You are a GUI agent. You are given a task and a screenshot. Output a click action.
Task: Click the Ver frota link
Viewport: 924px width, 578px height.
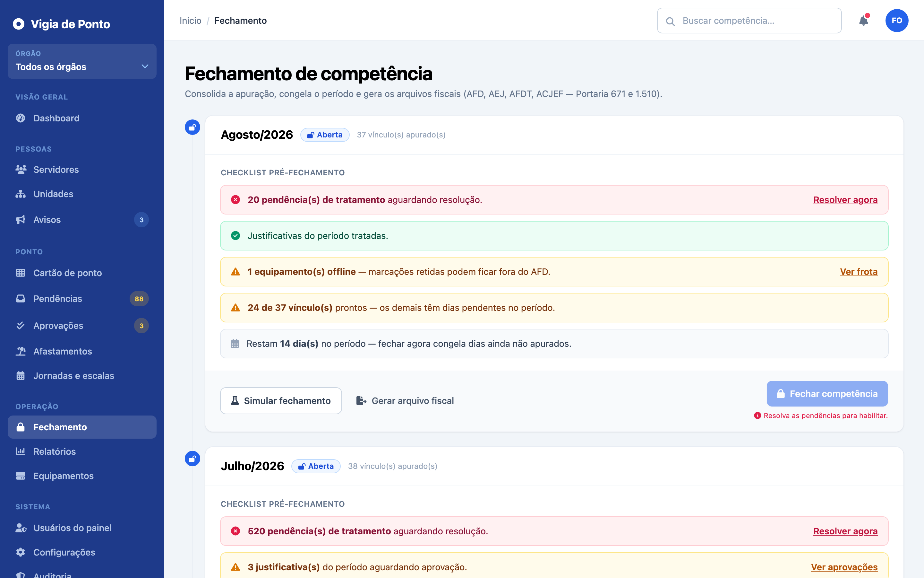pyautogui.click(x=859, y=272)
